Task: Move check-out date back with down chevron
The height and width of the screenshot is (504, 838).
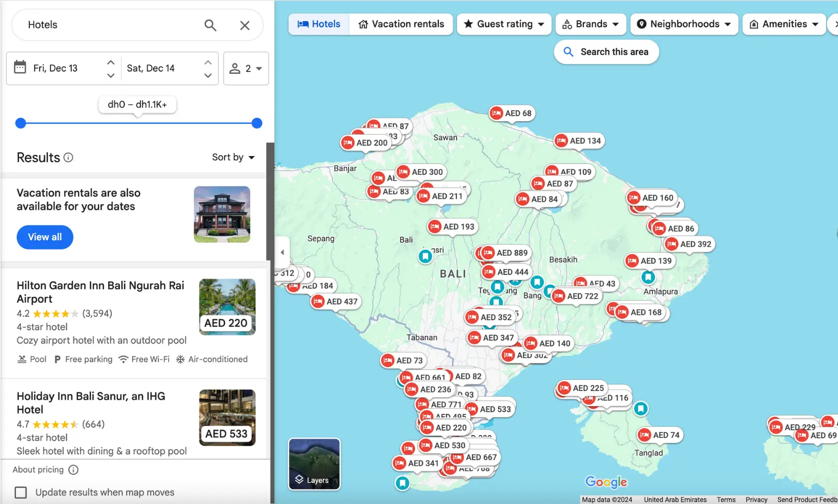Action: click(x=208, y=75)
